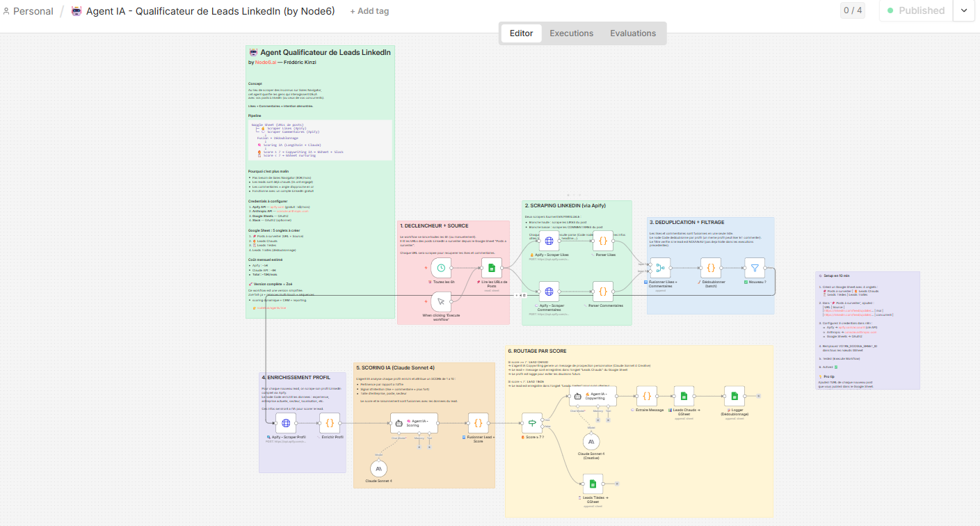Screen dimensions: 980x526
Task: Select the 'Fusionner Likes + Commentaires' merge node
Action: coord(660,268)
